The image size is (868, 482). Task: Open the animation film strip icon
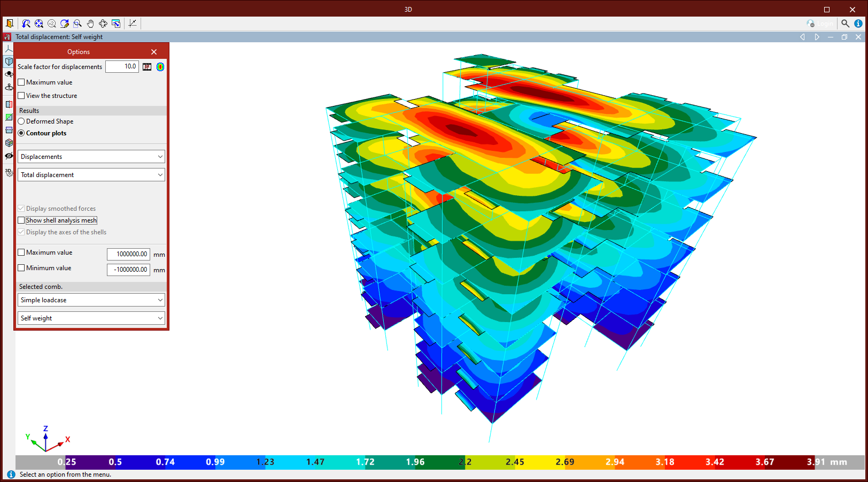pyautogui.click(x=147, y=67)
